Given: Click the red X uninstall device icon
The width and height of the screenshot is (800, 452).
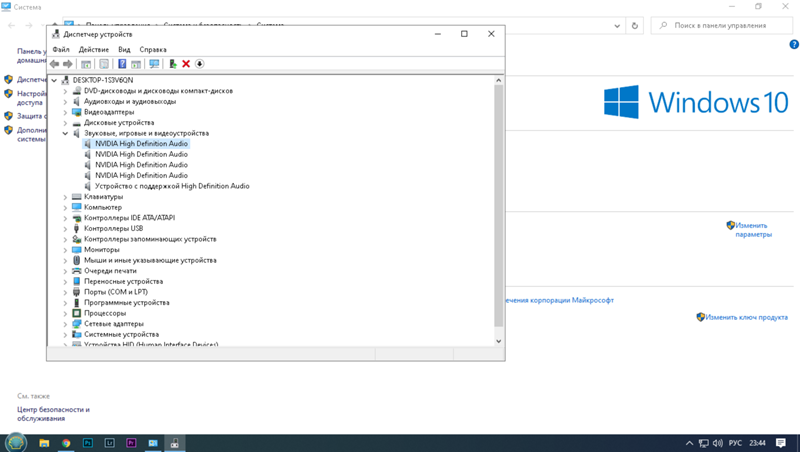Looking at the screenshot, I should point(186,64).
